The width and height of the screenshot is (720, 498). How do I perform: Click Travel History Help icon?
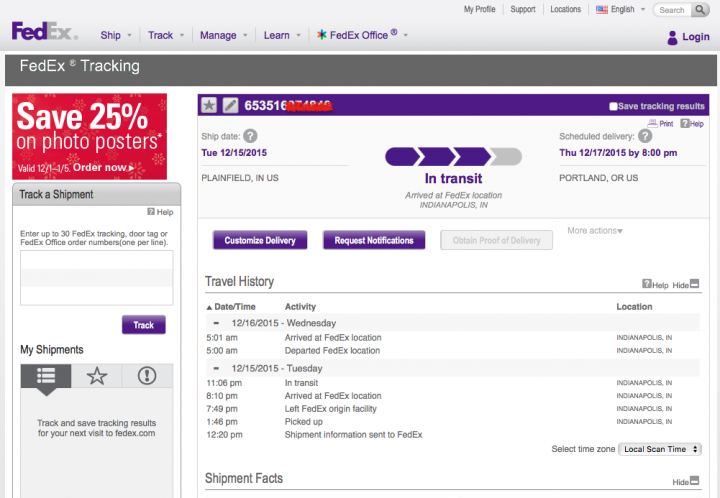pos(647,284)
